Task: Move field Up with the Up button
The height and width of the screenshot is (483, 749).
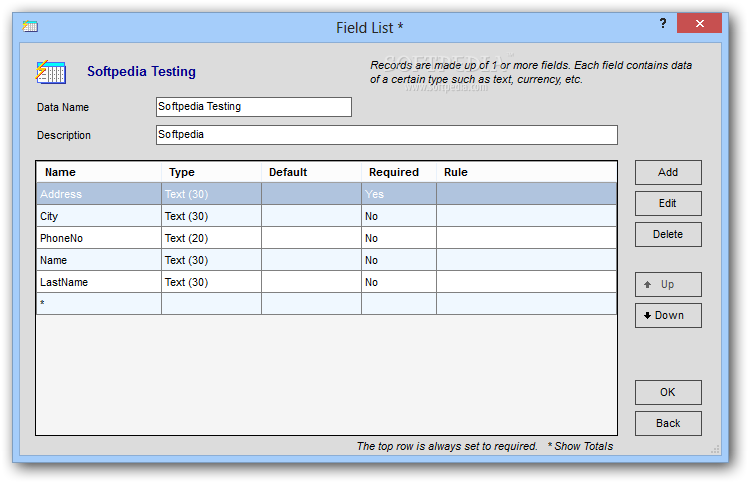Action: pyautogui.click(x=668, y=285)
